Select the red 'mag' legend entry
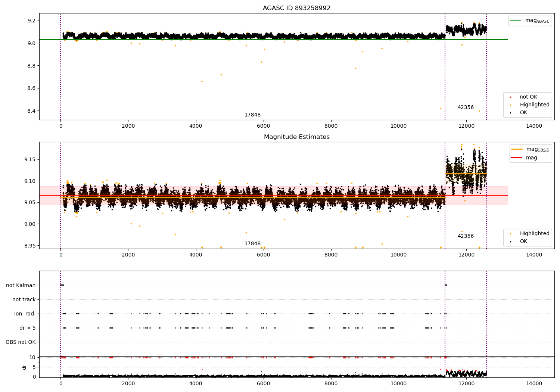Image resolution: width=560 pixels, height=392 pixels. pyautogui.click(x=525, y=158)
